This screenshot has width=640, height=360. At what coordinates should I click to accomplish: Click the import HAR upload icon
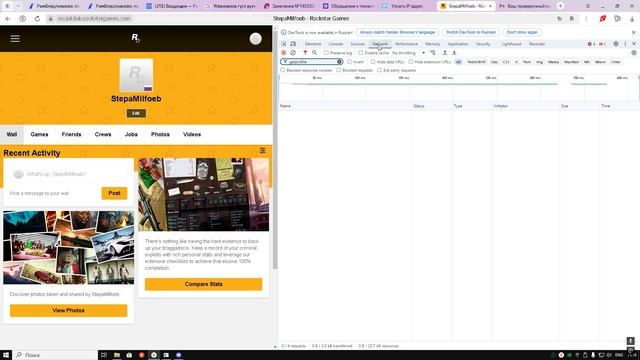click(x=445, y=53)
